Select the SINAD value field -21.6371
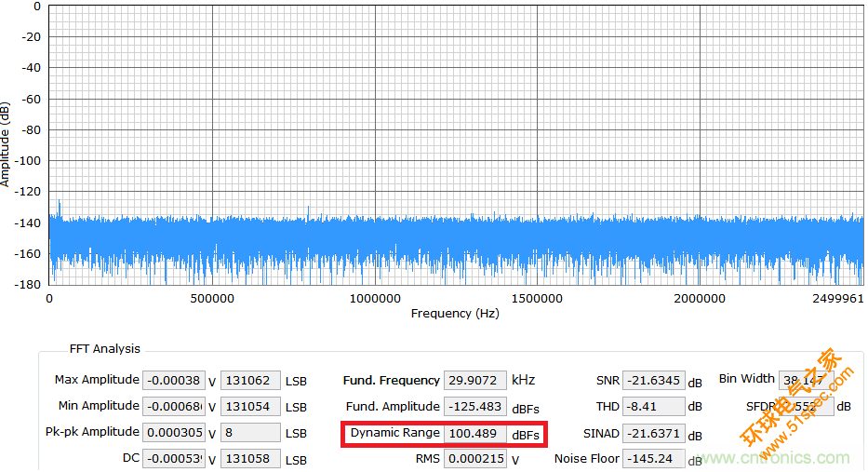Image resolution: width=868 pixels, height=472 pixels. coord(654,433)
